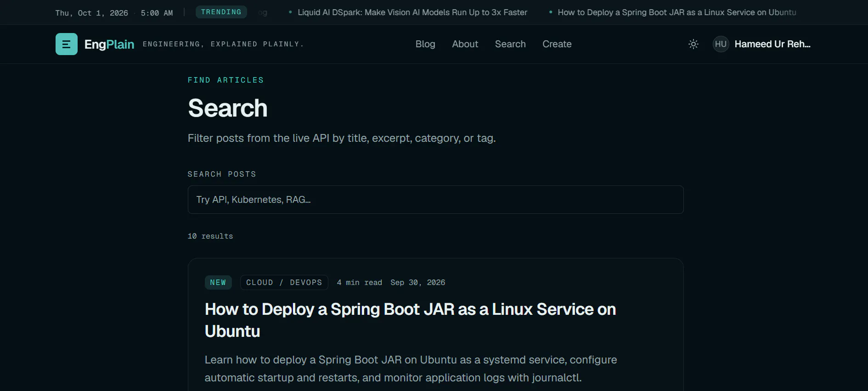This screenshot has width=868, height=391.
Task: Click the TRENDING badge
Action: (221, 12)
